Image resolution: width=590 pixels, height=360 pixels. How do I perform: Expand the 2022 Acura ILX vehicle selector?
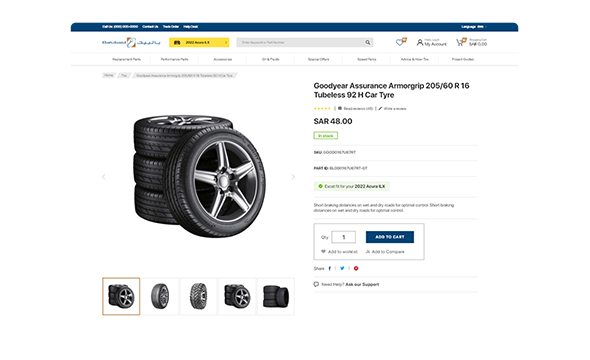199,43
